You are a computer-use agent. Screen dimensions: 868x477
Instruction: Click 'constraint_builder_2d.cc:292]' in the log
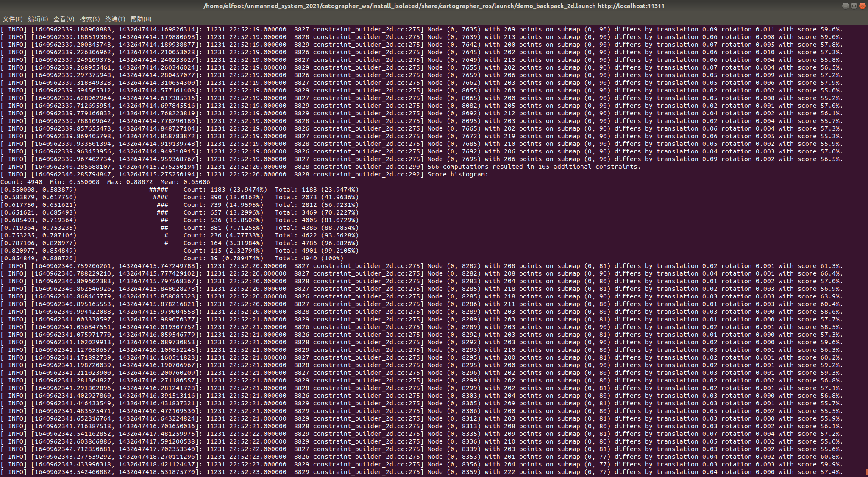click(x=368, y=174)
